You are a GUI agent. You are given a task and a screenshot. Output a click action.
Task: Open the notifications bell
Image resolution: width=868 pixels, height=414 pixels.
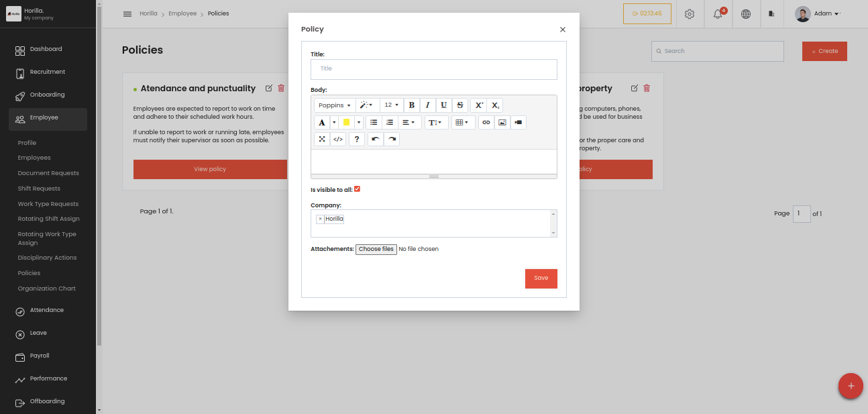pos(718,14)
